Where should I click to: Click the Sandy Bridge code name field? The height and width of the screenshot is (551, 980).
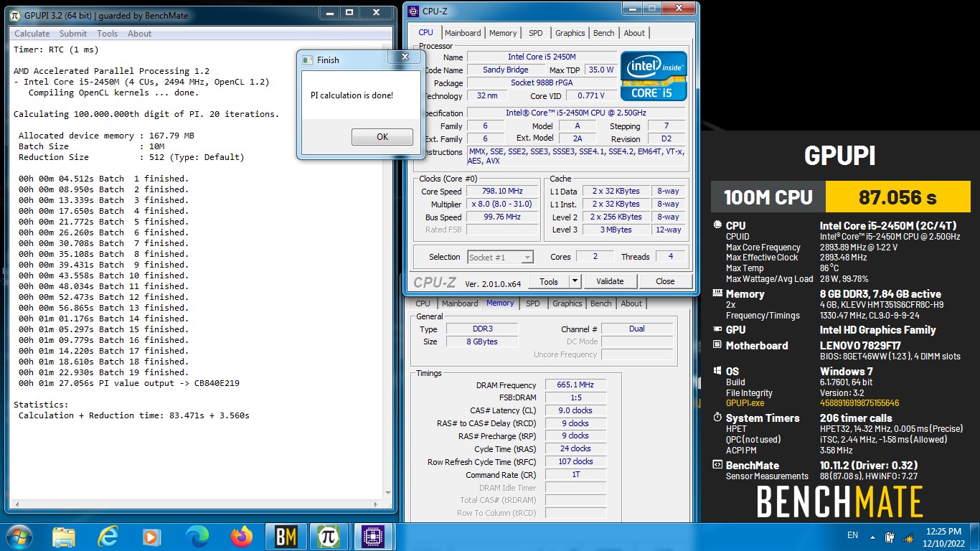pyautogui.click(x=506, y=70)
